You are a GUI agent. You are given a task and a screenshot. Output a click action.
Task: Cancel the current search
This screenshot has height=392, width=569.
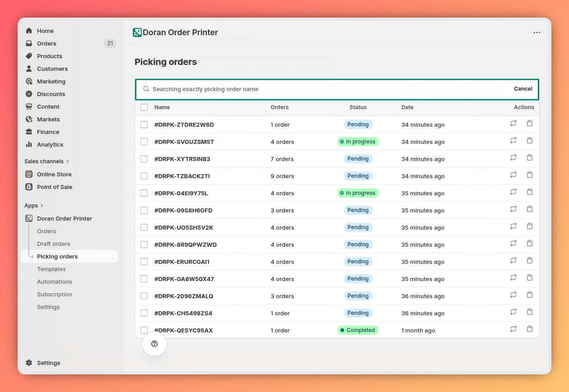point(522,88)
